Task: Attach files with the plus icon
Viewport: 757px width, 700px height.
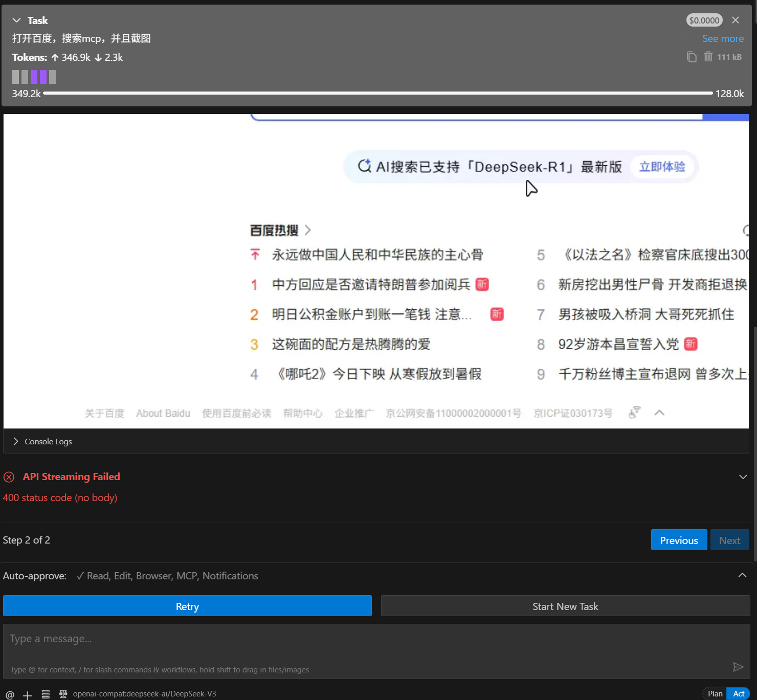Action: (28, 694)
